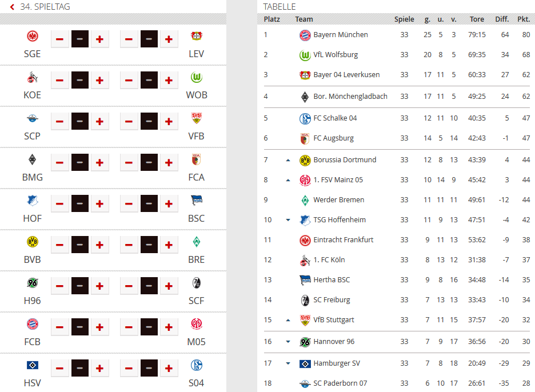Click VfL Wolfsburg crest in the table

click(305, 55)
